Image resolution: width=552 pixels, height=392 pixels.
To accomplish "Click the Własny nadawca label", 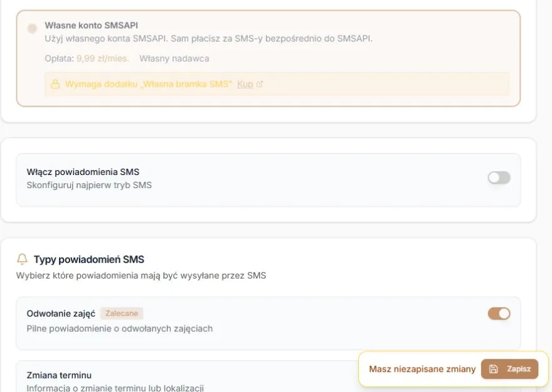I will point(174,58).
